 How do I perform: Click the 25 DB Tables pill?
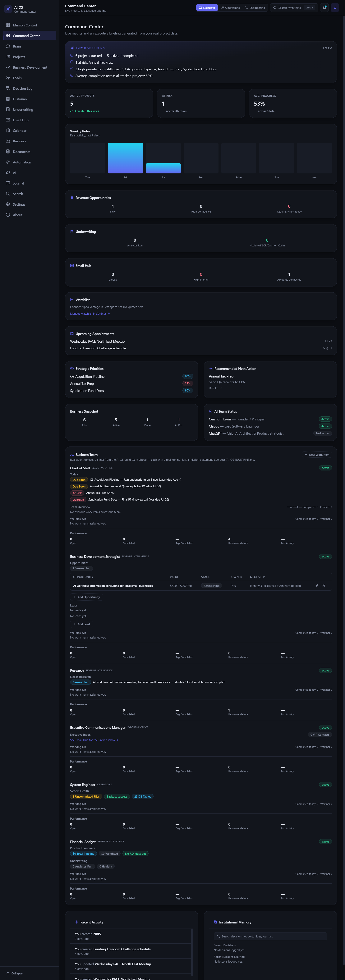143,797
